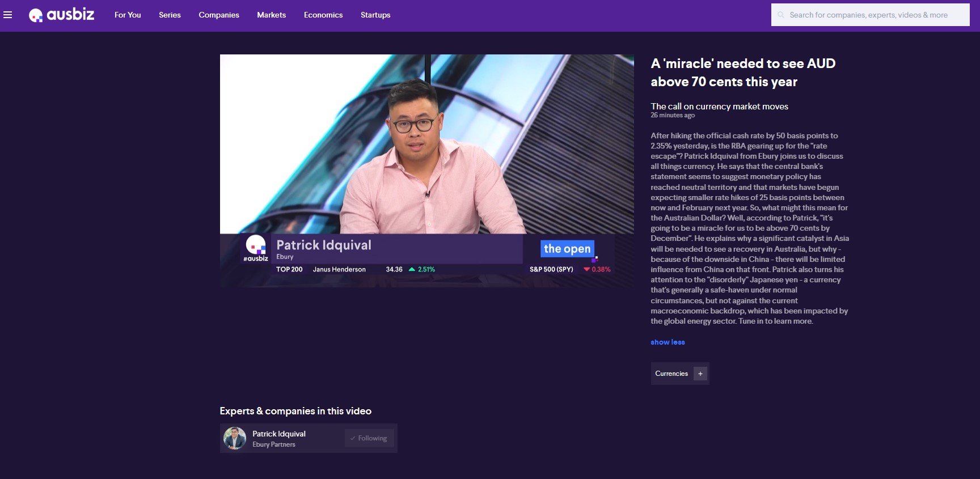Click the search companies and experts field
This screenshot has width=980, height=479.
[870, 15]
